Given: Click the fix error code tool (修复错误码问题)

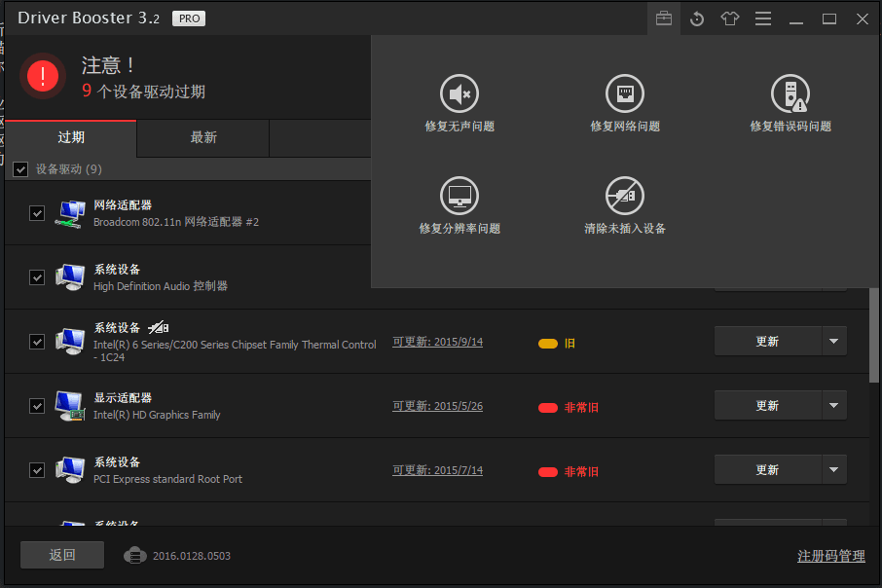Looking at the screenshot, I should click(x=790, y=103).
